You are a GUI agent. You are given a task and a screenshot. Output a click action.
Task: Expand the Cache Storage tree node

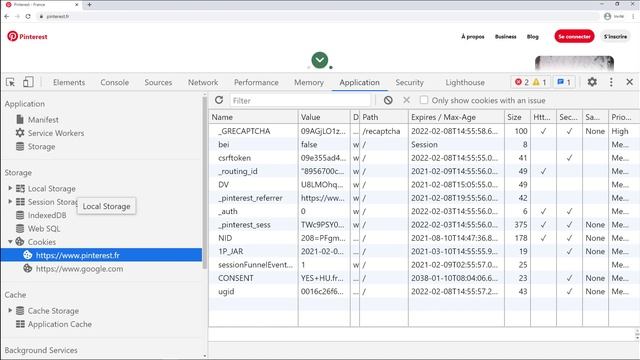10,311
